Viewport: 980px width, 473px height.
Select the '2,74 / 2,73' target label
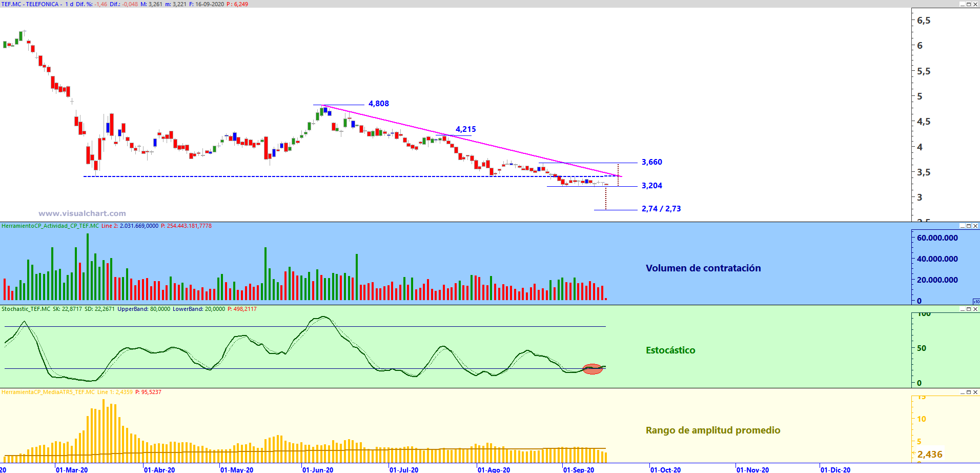tap(661, 209)
